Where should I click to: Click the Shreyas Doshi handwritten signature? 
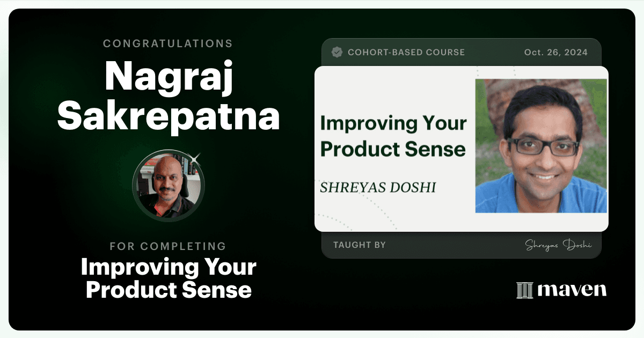pyautogui.click(x=558, y=245)
